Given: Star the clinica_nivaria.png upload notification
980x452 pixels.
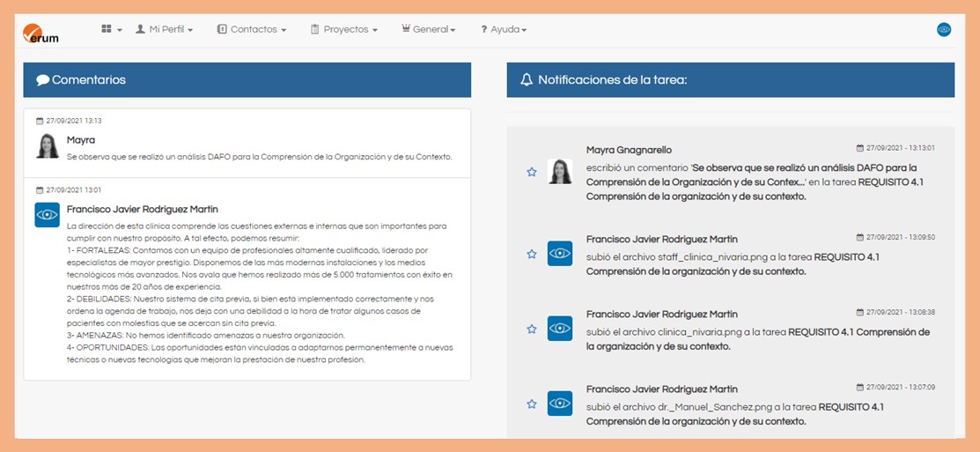Looking at the screenshot, I should tap(532, 329).
